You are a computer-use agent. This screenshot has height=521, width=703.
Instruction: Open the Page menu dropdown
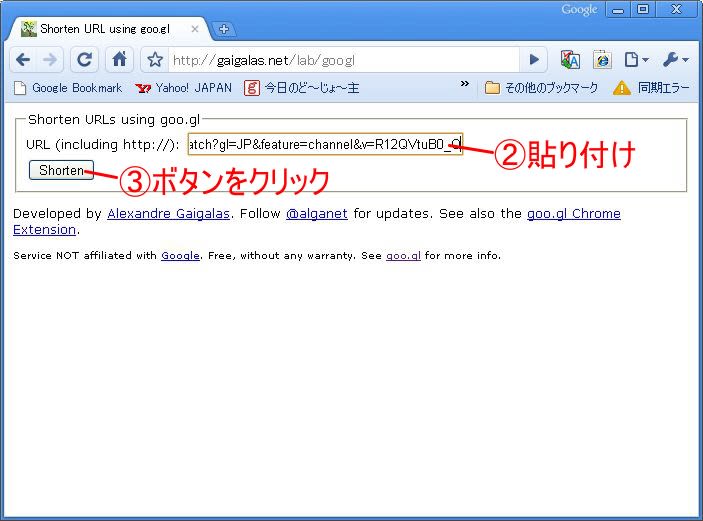point(636,60)
